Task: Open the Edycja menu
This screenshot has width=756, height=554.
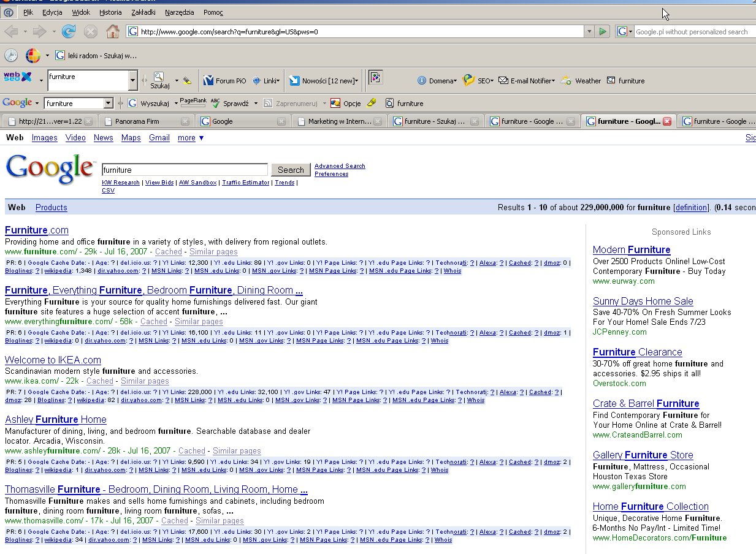Action: coord(52,12)
